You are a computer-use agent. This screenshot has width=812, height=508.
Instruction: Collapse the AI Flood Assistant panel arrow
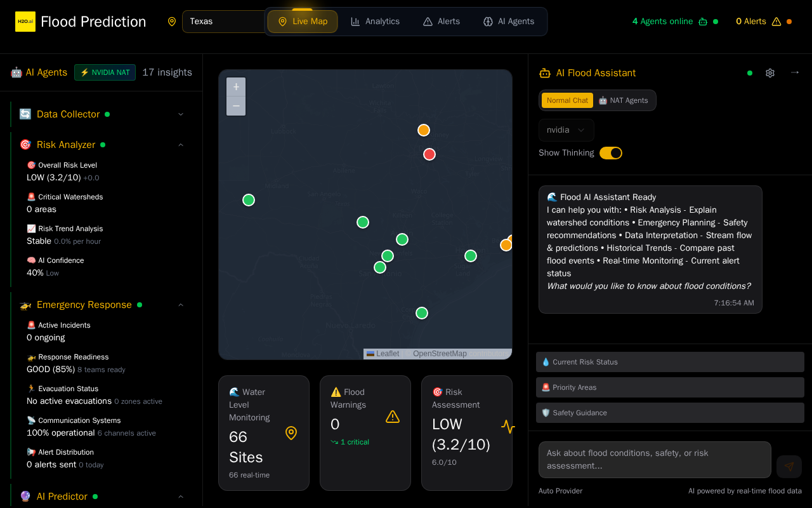[x=795, y=72]
